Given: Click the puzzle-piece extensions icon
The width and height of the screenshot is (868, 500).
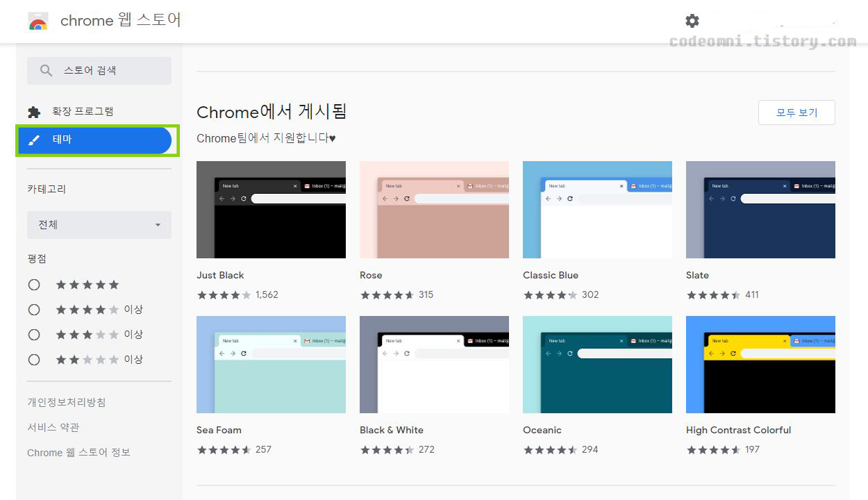Looking at the screenshot, I should tap(34, 112).
